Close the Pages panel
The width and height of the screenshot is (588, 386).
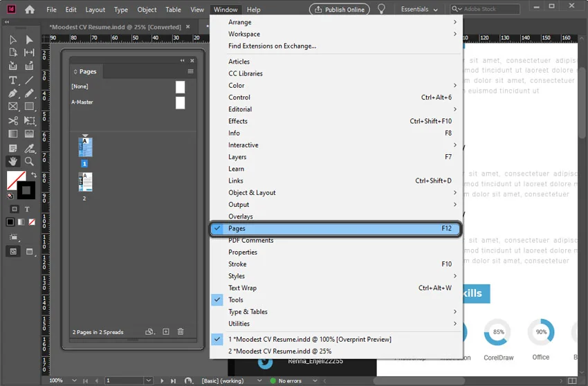(x=192, y=60)
